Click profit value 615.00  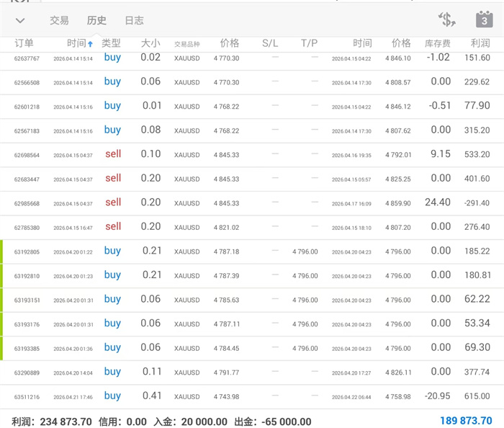477,396
